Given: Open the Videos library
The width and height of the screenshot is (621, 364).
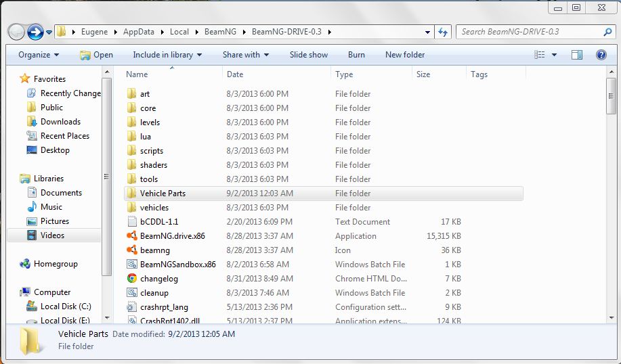Looking at the screenshot, I should click(x=52, y=235).
